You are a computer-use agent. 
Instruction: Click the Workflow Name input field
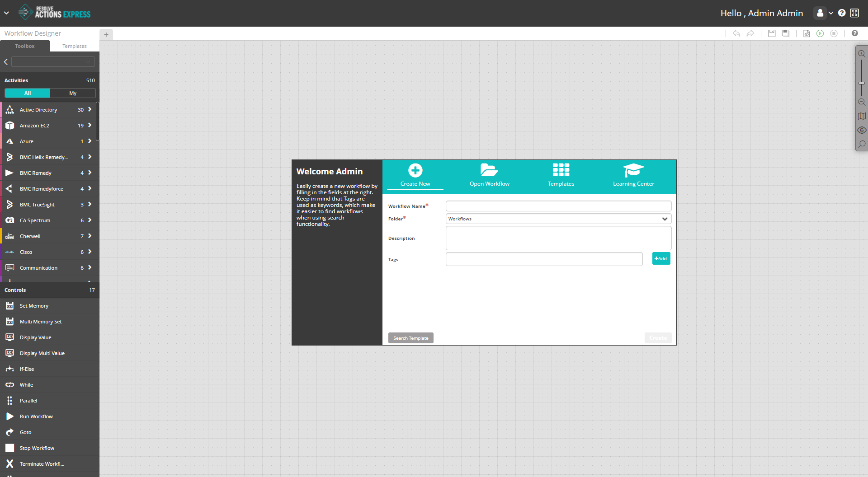click(x=558, y=206)
